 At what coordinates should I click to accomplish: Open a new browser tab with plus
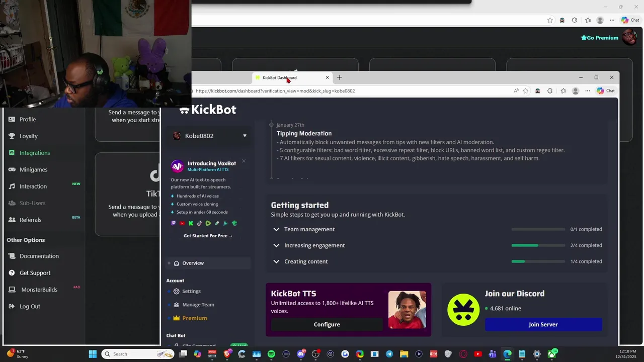tap(339, 77)
